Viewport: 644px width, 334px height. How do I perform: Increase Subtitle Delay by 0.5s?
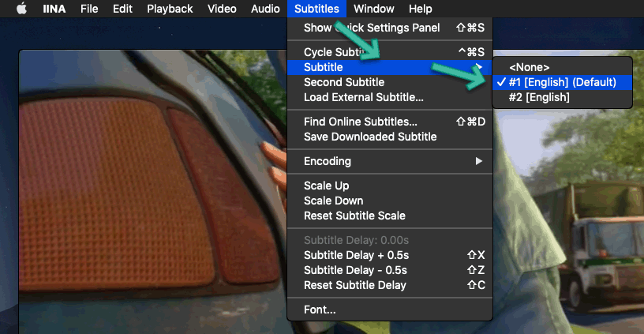(x=390, y=255)
